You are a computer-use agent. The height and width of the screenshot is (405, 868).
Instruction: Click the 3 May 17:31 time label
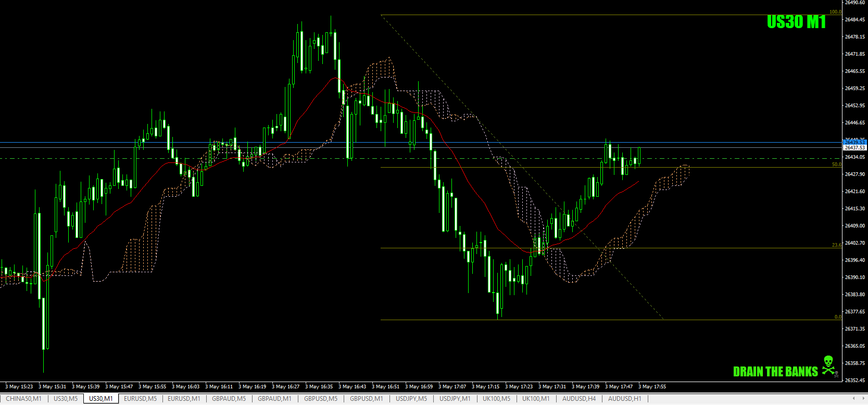pos(552,387)
